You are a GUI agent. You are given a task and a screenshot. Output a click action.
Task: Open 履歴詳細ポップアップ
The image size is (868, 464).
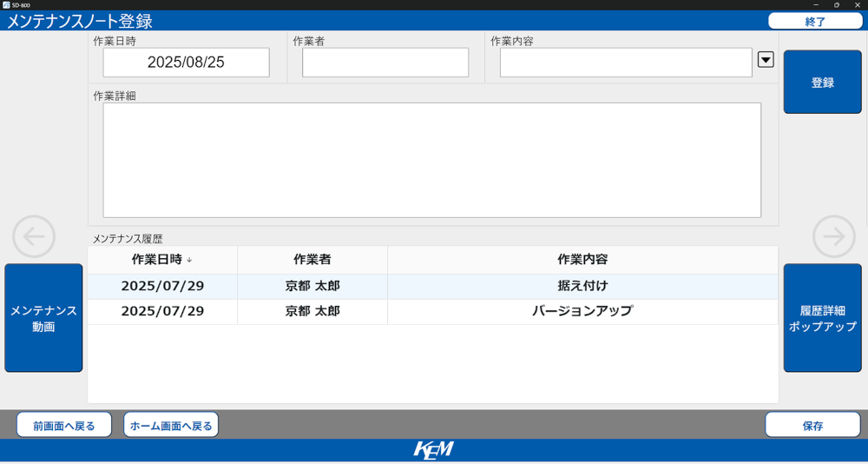(x=822, y=318)
